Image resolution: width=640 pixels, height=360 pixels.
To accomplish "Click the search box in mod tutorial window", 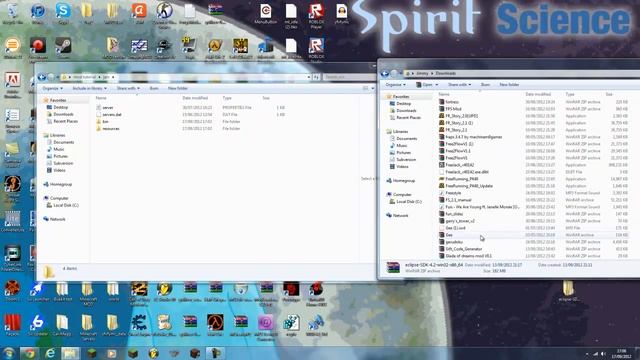I will 348,77.
